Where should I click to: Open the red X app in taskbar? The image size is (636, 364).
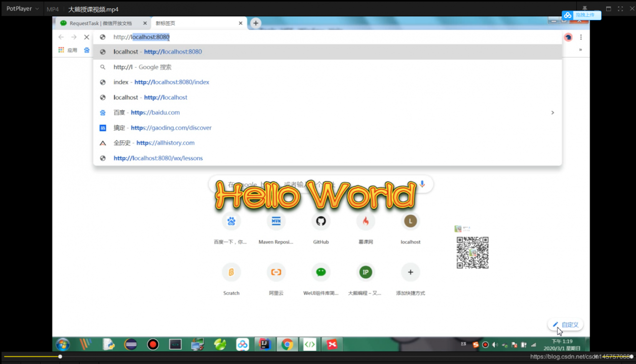(x=332, y=344)
